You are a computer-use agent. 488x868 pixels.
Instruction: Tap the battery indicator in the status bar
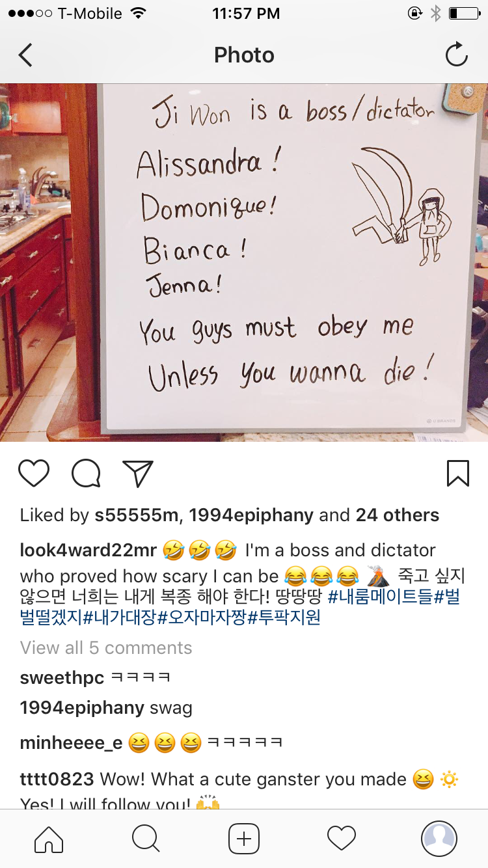(x=463, y=13)
